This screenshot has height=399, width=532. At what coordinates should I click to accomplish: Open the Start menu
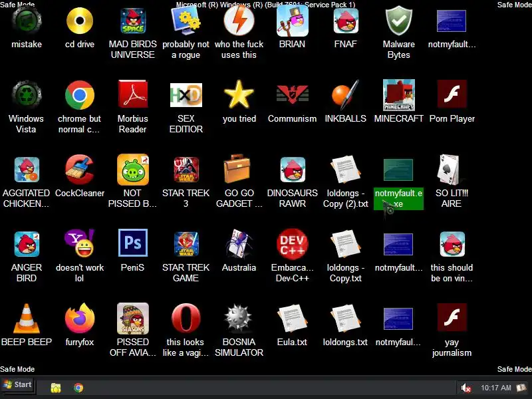[17, 385]
